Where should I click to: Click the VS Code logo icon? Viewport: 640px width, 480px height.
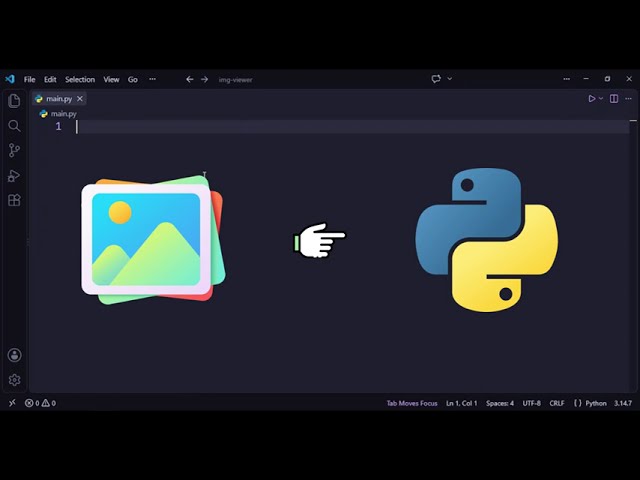10,79
